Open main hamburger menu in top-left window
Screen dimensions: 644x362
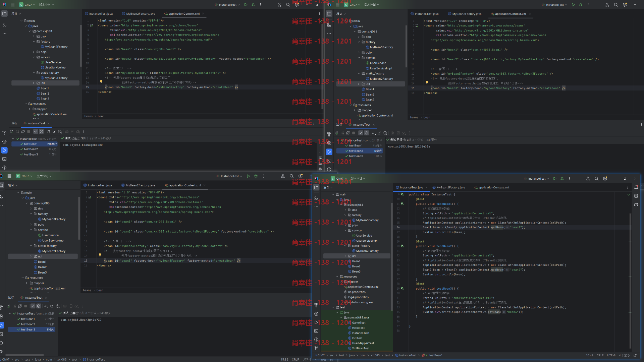click(13, 5)
